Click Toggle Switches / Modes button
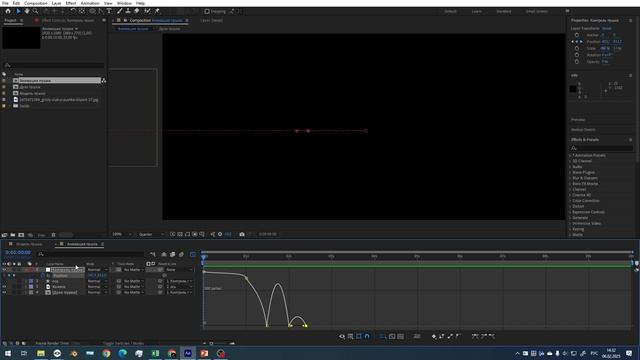This screenshot has width=640, height=360. click(x=123, y=344)
